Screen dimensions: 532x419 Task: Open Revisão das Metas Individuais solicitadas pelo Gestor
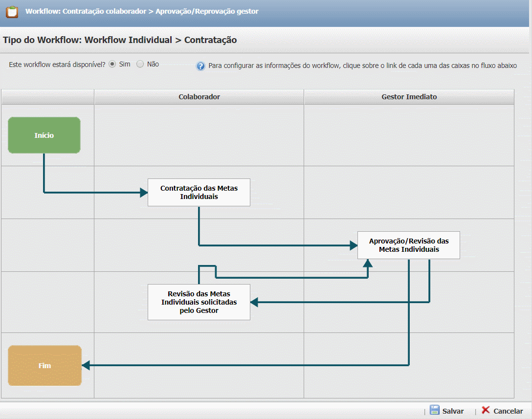(x=199, y=302)
